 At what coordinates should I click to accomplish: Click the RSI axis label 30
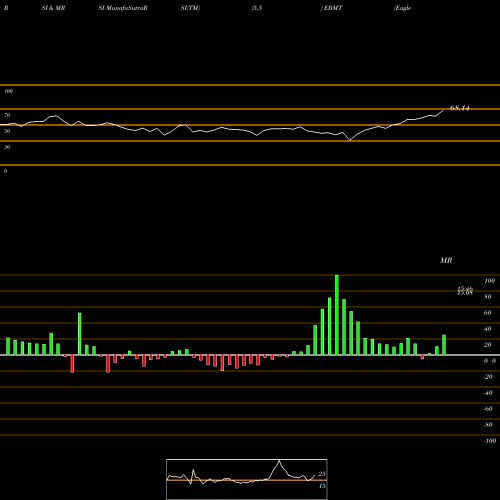(7, 147)
